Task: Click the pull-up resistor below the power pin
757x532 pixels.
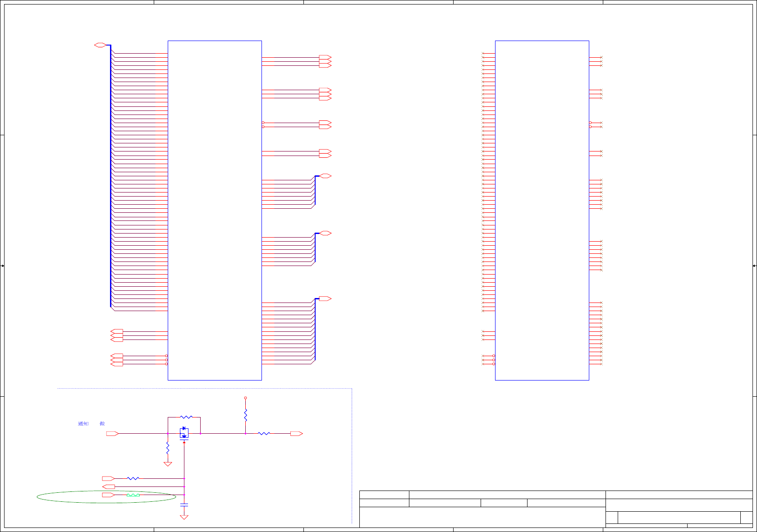Action: click(245, 415)
